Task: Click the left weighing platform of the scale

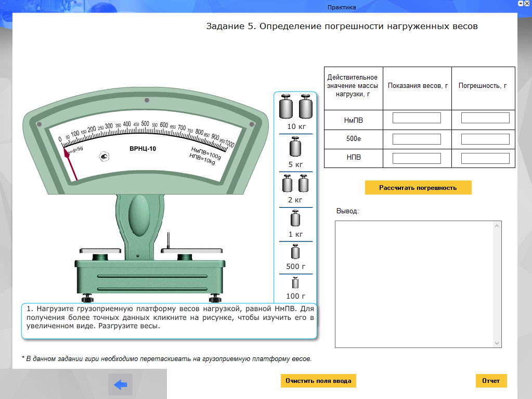Action: pyautogui.click(x=101, y=251)
